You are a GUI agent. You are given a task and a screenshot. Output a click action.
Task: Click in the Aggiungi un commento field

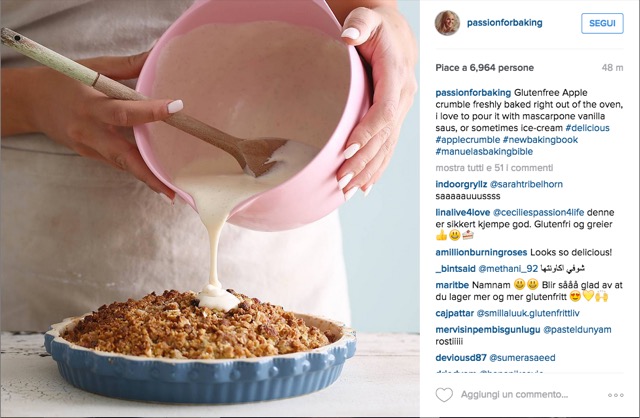tap(514, 395)
